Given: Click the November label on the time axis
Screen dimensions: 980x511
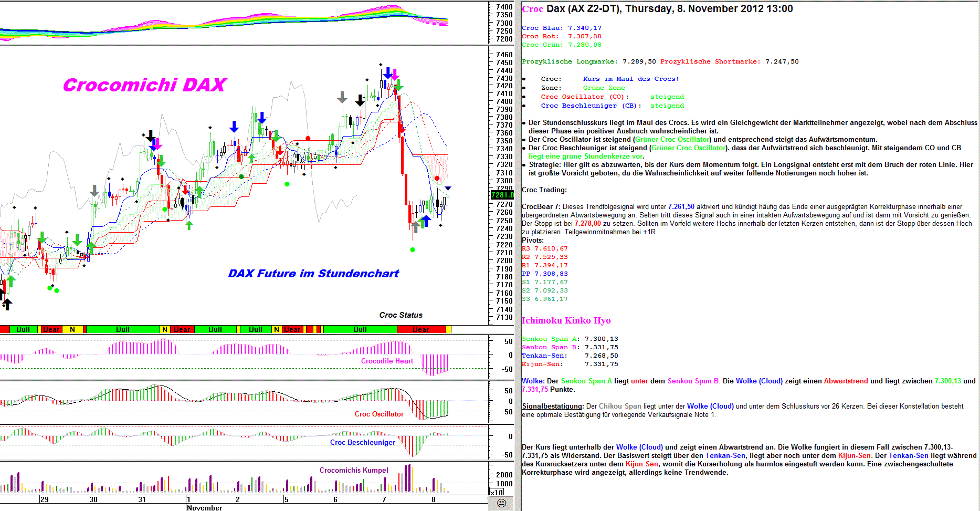Looking at the screenshot, I should tap(204, 507).
